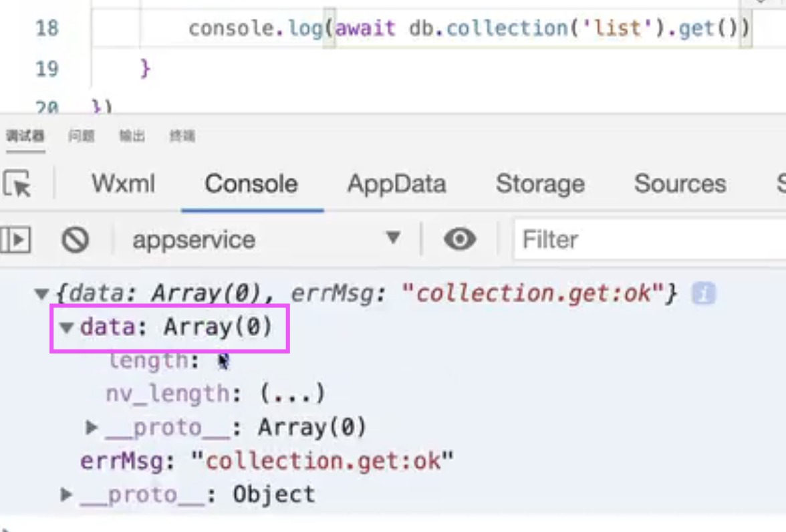Activate the select element inspector icon
This screenshot has height=532, width=786.
point(17,184)
